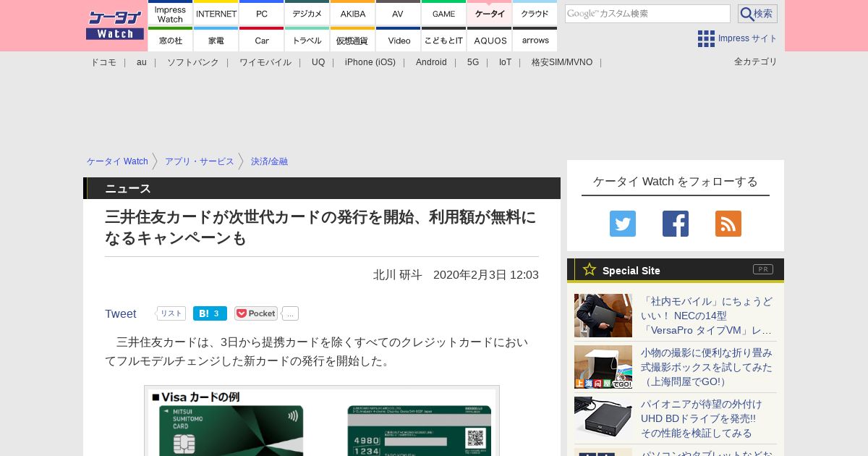868x456 pixels.
Task: Open the RSS feed icon
Action: pos(728,224)
